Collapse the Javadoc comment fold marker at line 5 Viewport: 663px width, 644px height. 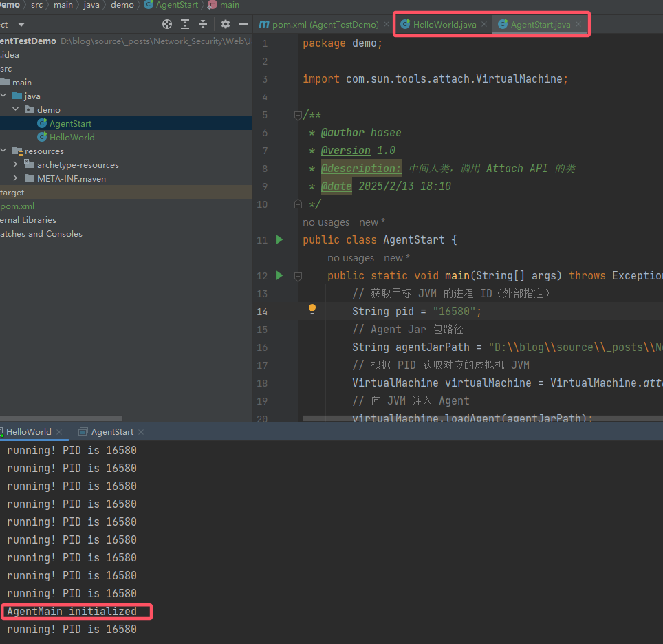coord(298,115)
